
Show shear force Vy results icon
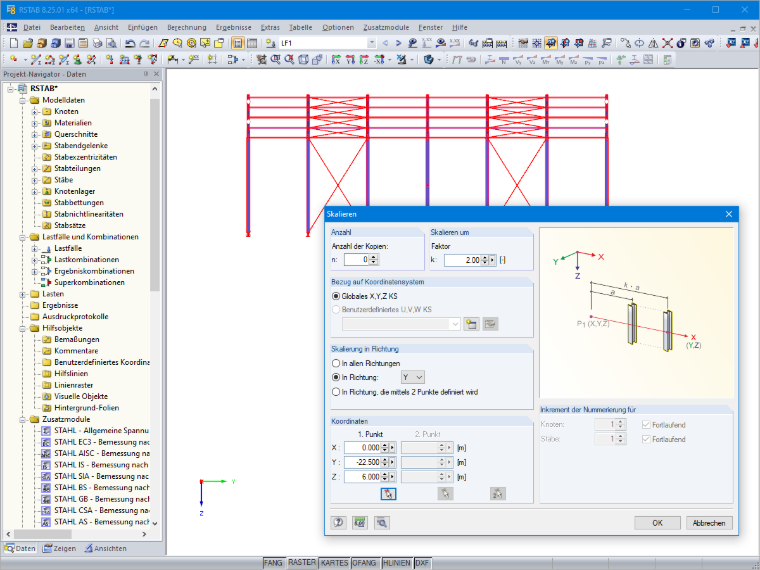518,60
